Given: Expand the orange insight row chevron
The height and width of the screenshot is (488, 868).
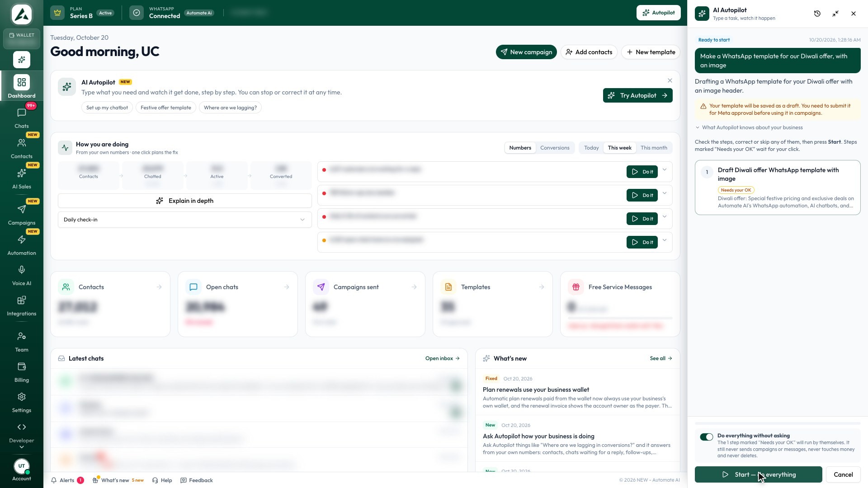Looking at the screenshot, I should coord(665,240).
